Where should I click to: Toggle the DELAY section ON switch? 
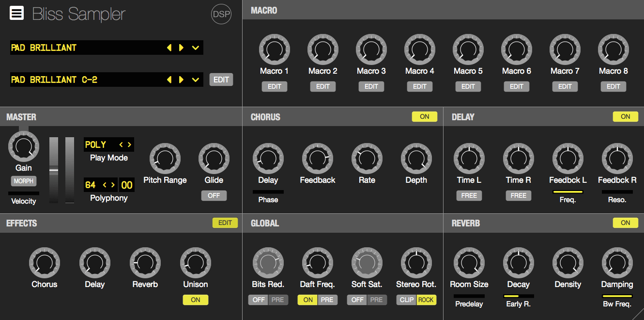626,116
